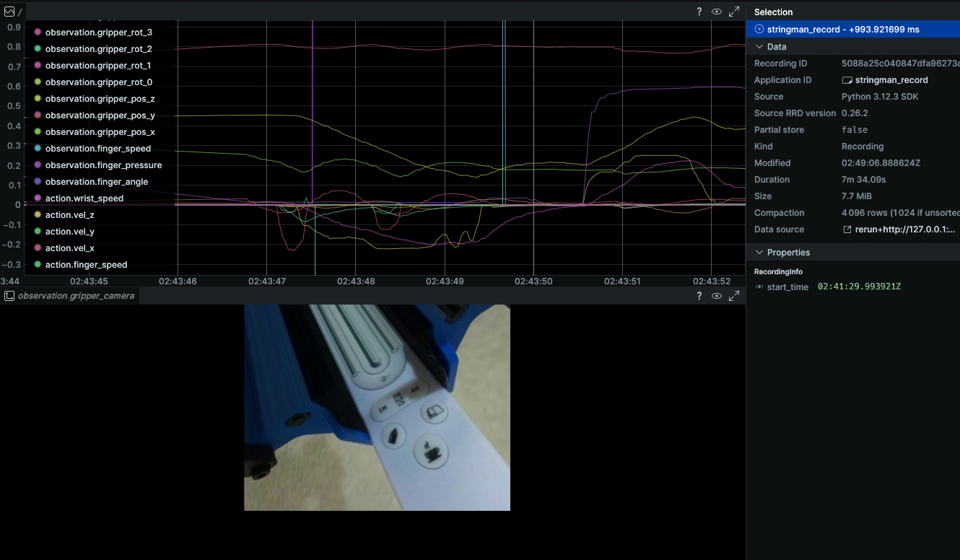Click the gripper_camera view icon
This screenshot has height=560, width=960.
coord(9,296)
